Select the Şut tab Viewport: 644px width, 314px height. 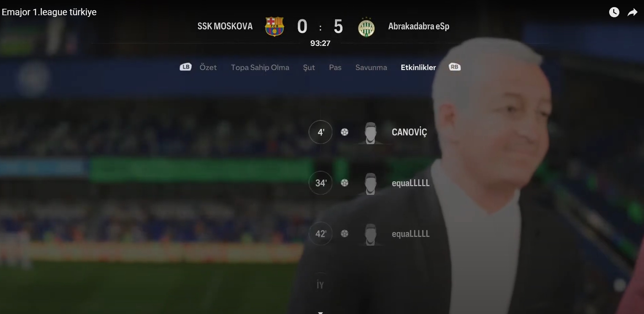[309, 68]
